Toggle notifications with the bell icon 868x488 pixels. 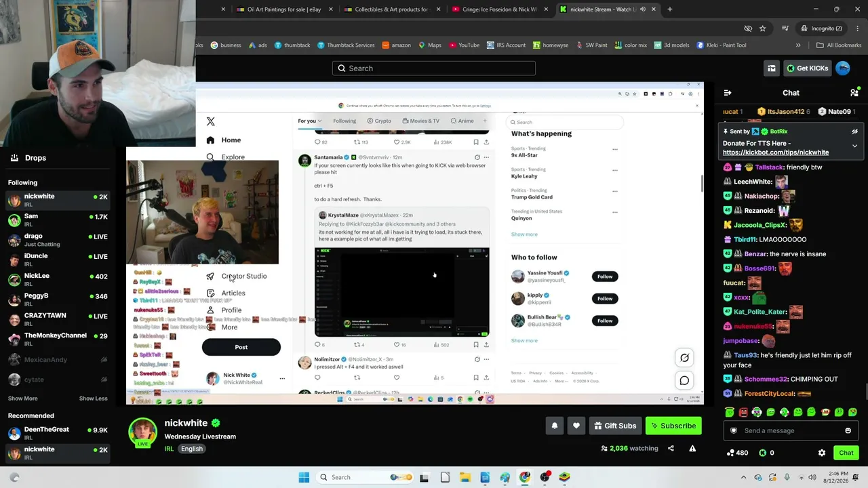coord(555,426)
